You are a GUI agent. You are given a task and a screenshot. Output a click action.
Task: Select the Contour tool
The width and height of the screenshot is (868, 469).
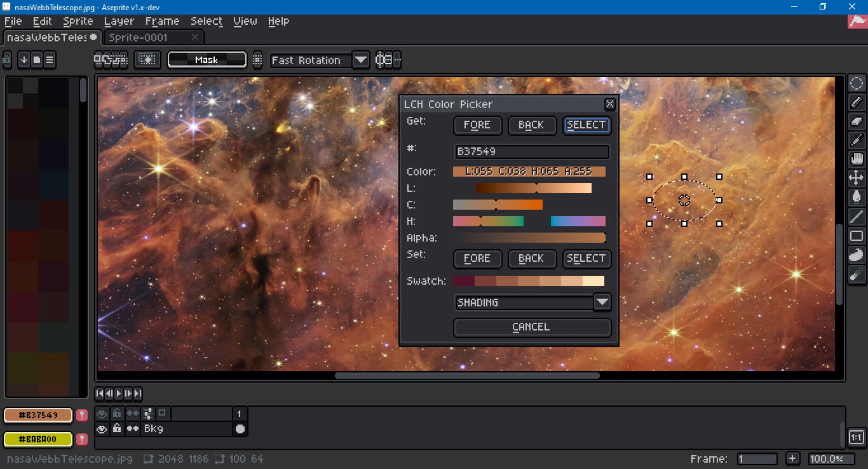coord(857,255)
